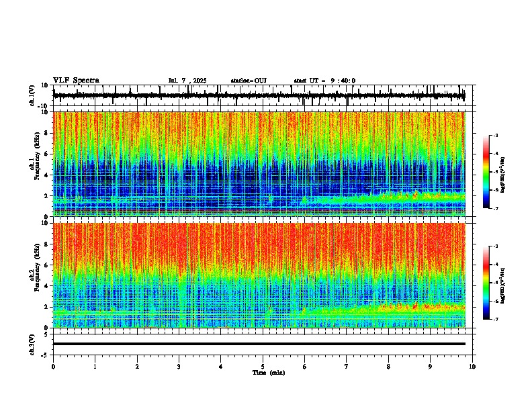Click the "station=OUI" label
Viewport: 532px width, 411px height.
tap(249, 81)
